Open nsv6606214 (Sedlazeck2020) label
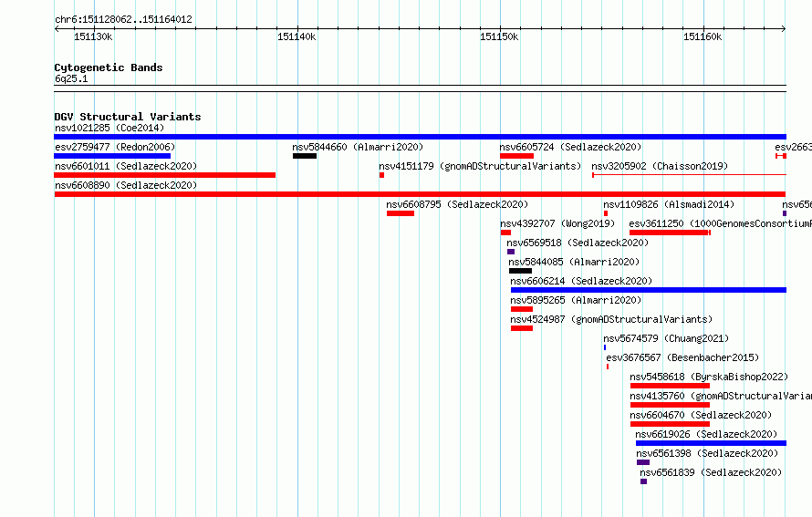This screenshot has width=812, height=517. pos(581,281)
